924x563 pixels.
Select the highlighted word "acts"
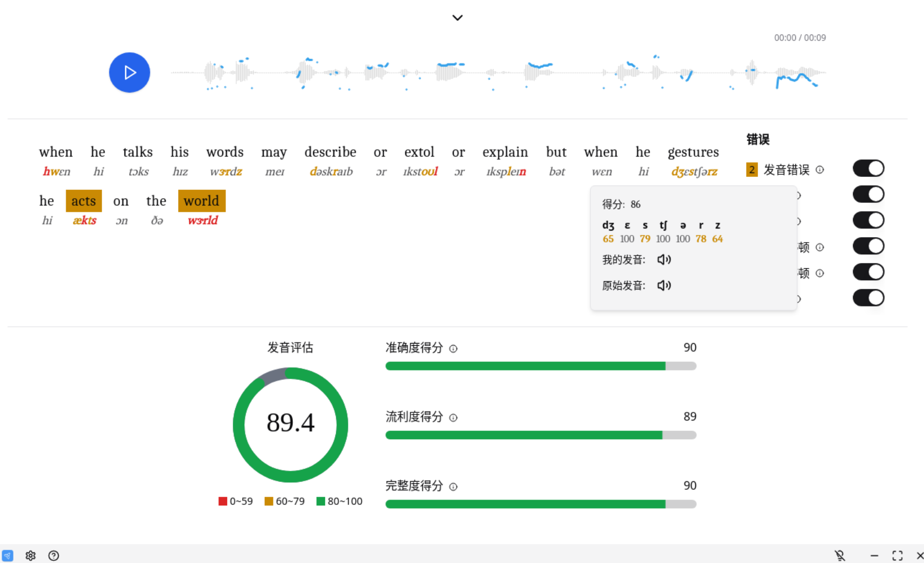click(x=83, y=201)
